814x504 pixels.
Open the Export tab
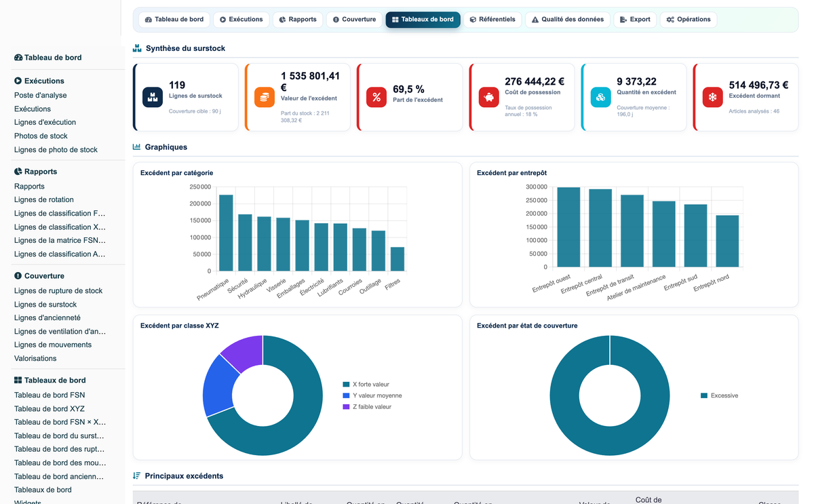coord(635,20)
